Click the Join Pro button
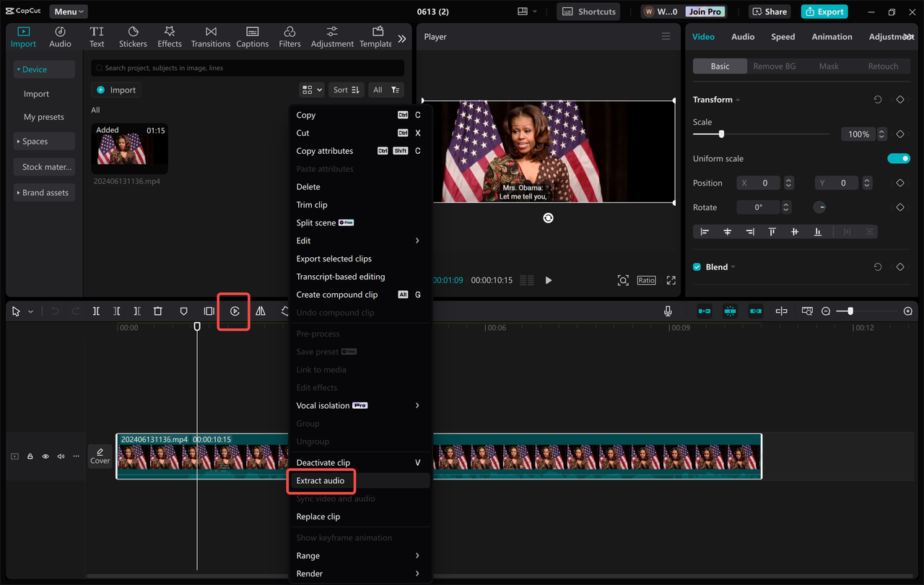 (x=704, y=11)
